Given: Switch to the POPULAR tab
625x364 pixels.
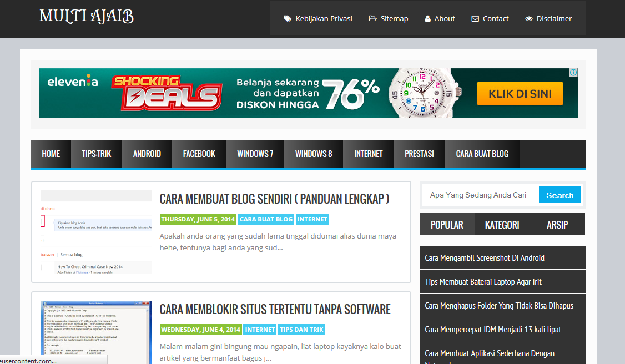Looking at the screenshot, I should point(447,225).
